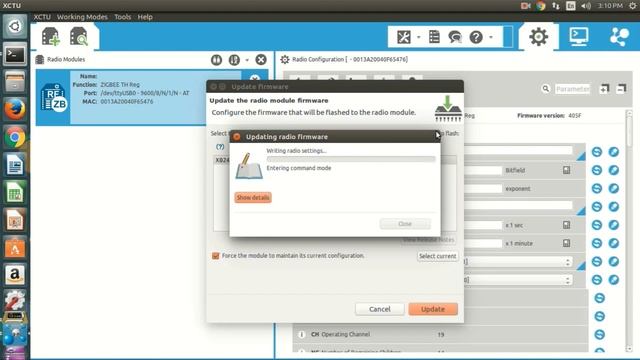Image resolution: width=640 pixels, height=360 pixels.
Task: Click the Add radio module icon
Action: [x=51, y=37]
